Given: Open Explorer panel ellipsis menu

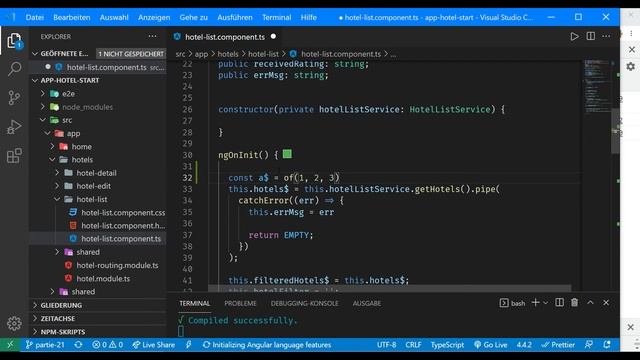Looking at the screenshot, I should point(152,36).
